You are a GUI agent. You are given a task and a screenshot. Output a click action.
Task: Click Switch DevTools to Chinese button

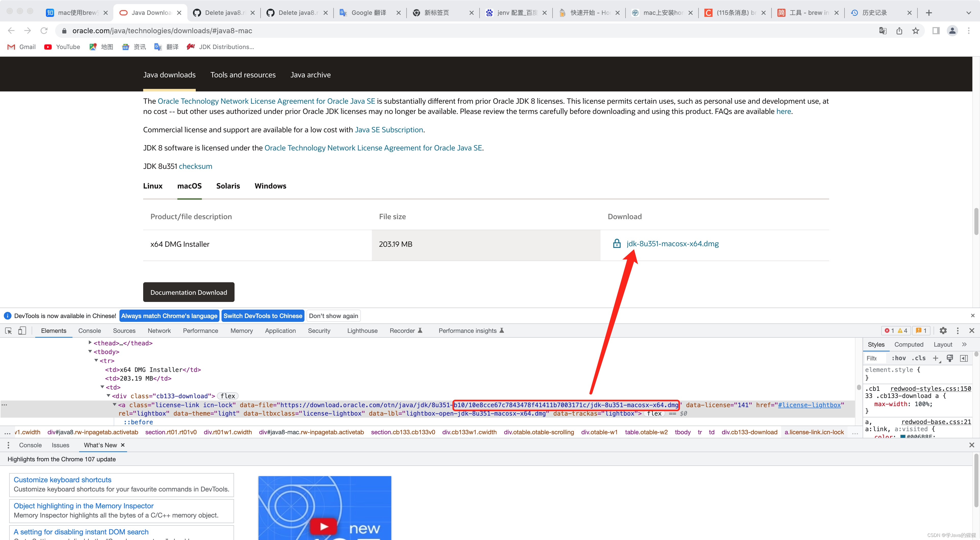click(263, 316)
